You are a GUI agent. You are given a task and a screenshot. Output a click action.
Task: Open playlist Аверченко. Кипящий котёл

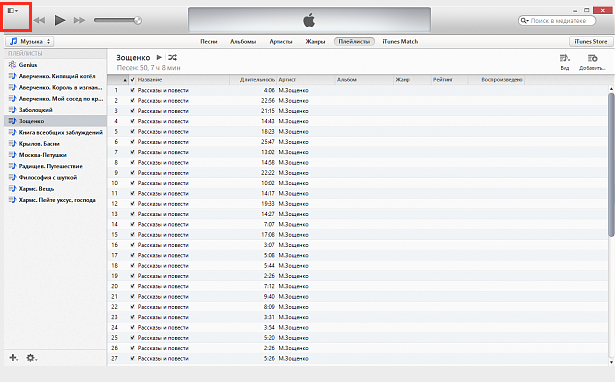coord(55,76)
